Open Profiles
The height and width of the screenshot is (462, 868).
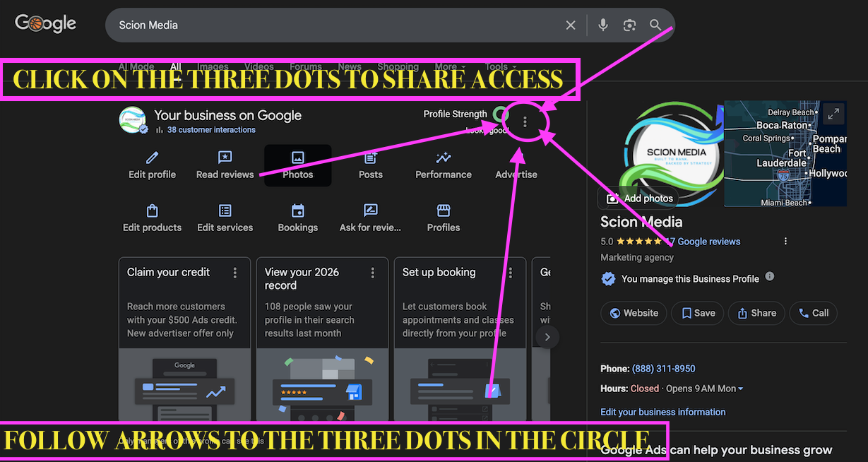(444, 218)
